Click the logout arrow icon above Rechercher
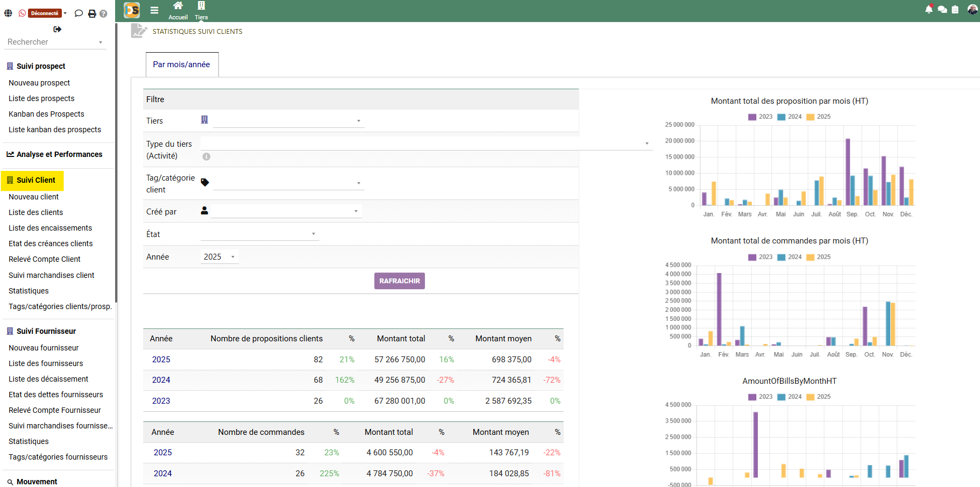Screen dimensions: 980x487 pos(57,30)
